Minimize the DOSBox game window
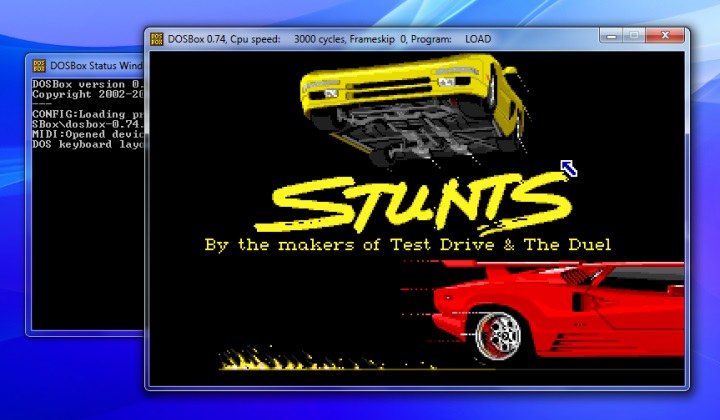This screenshot has width=720, height=420. click(613, 36)
